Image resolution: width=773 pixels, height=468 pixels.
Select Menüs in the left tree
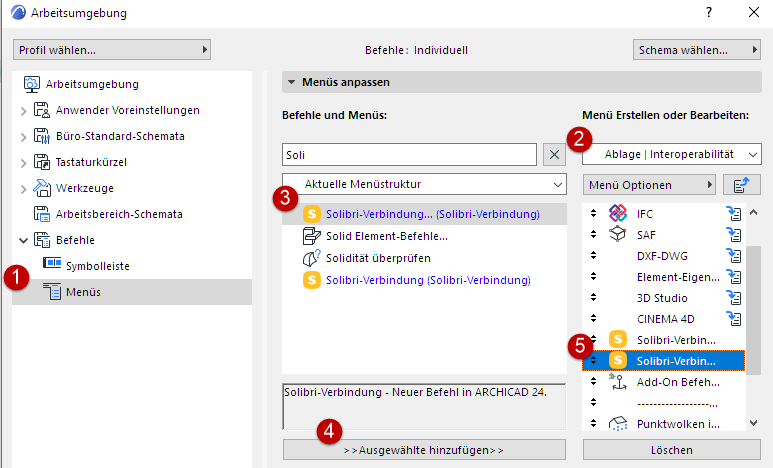[x=83, y=292]
